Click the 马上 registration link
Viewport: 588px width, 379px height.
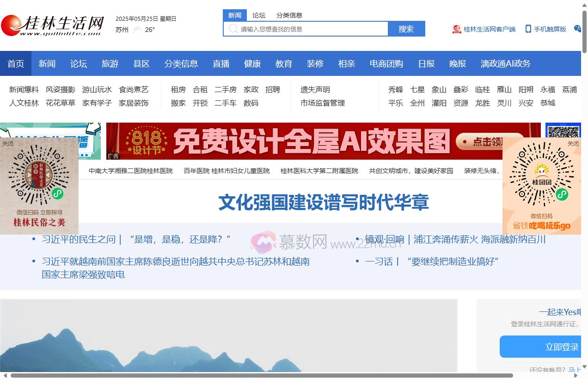pos(575,370)
